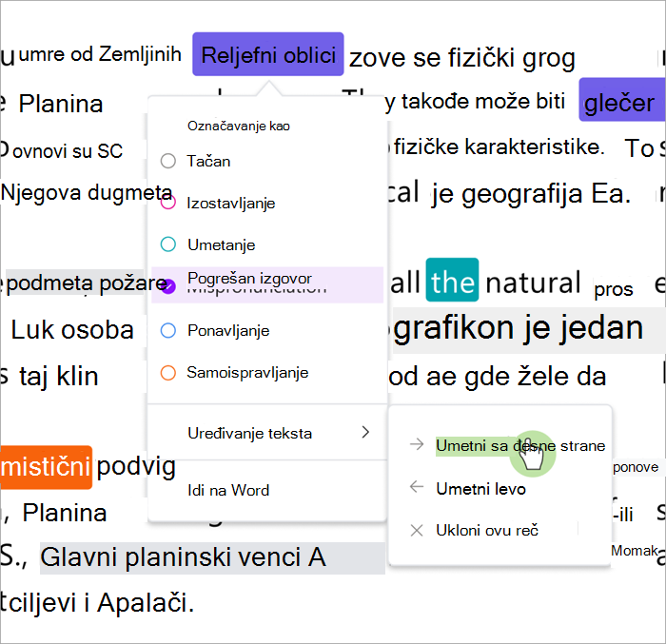The image size is (666, 644).
Task: Open Uređivanje teksta menu item
Action: pyautogui.click(x=267, y=433)
